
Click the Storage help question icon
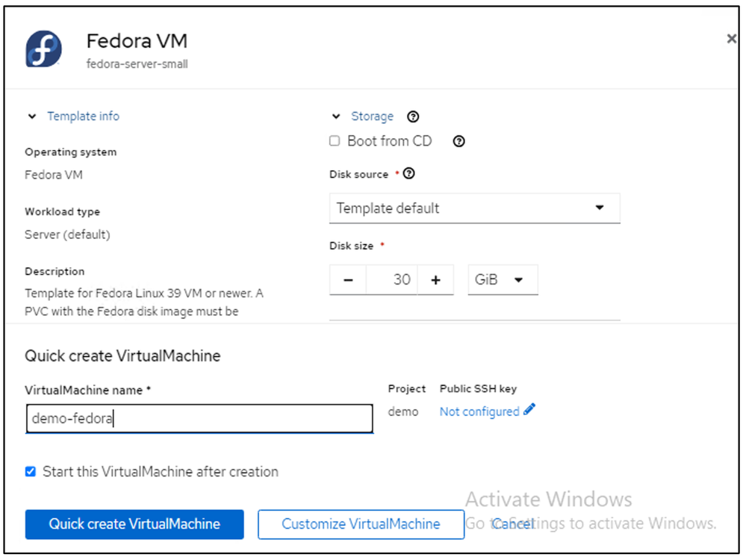(x=413, y=116)
